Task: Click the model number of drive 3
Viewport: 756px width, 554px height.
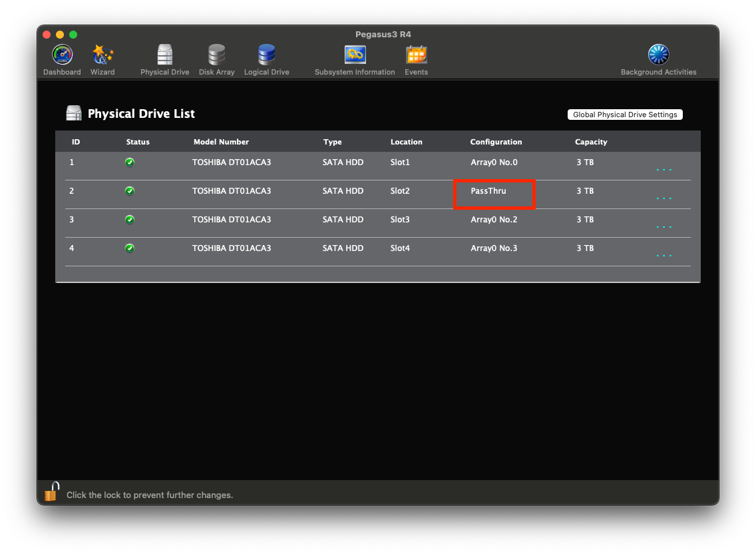Action: pyautogui.click(x=232, y=220)
